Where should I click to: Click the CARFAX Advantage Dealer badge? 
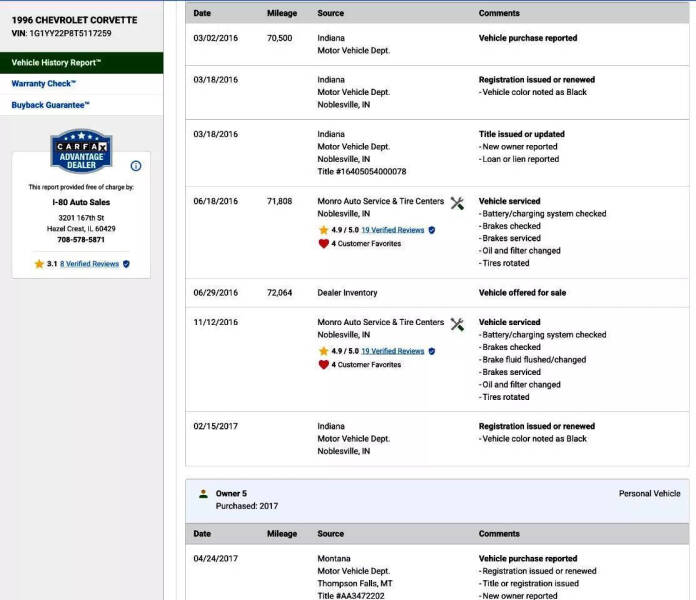coord(81,151)
